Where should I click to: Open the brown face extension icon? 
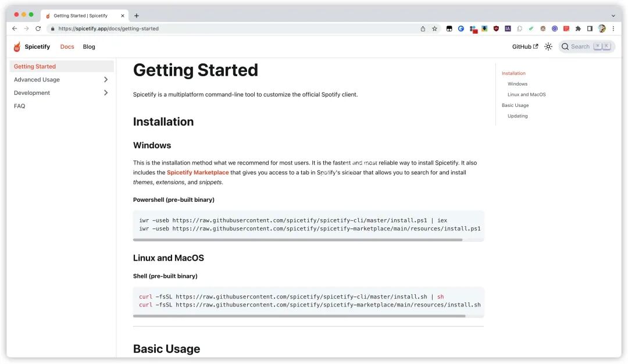click(x=543, y=28)
